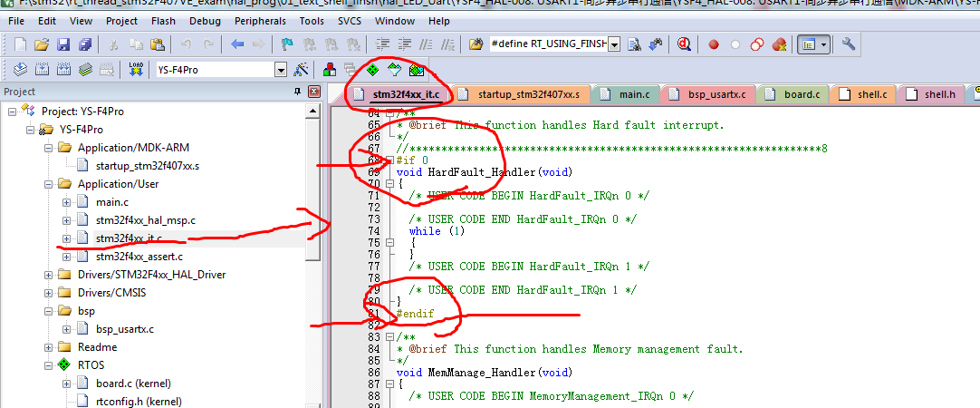
Task: Open a file using the folder icon
Action: click(x=42, y=44)
